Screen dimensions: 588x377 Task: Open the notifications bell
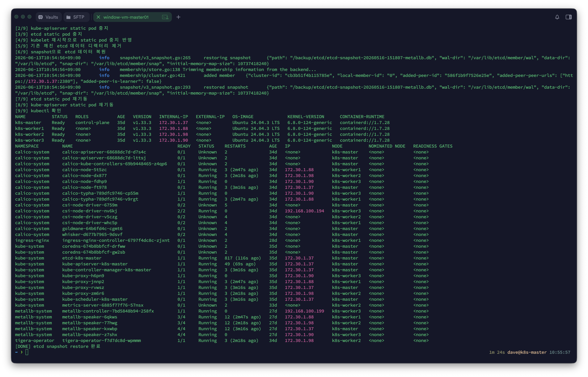pyautogui.click(x=557, y=17)
